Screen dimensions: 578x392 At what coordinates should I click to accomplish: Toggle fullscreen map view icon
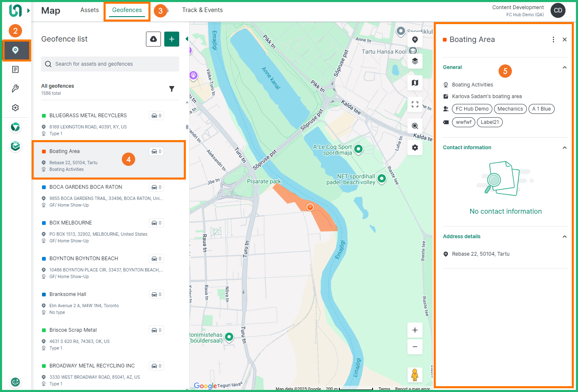point(415,104)
